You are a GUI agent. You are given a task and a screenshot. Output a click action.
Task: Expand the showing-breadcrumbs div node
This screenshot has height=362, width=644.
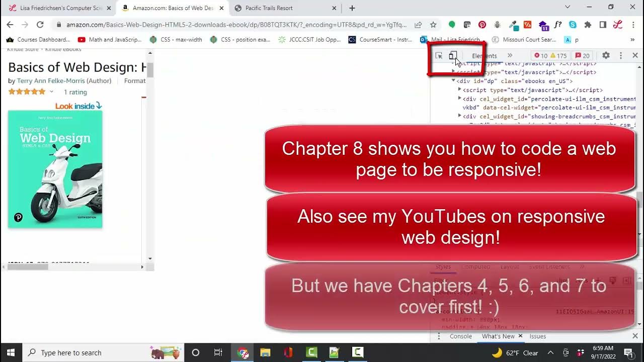pos(459,116)
